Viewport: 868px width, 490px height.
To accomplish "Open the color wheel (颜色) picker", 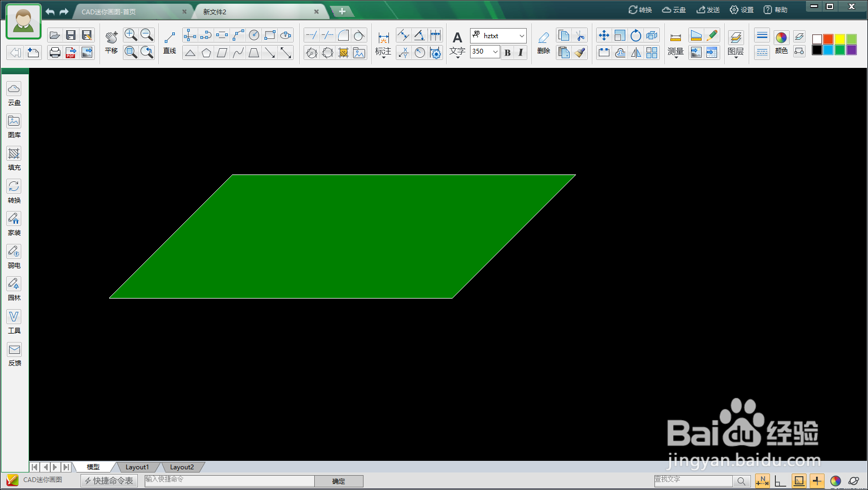I will (781, 42).
